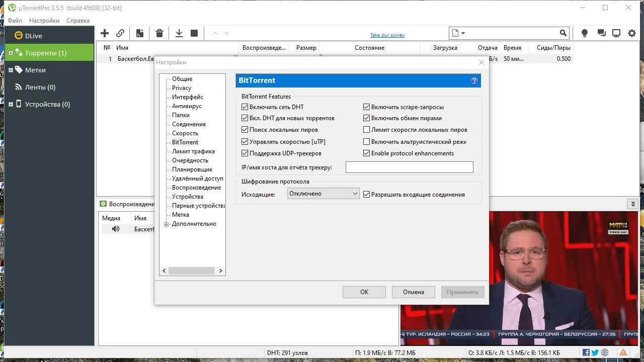Image resolution: width=644 pixels, height=362 pixels.
Task: Enable Лимит скорости локальных пиров
Action: point(367,130)
